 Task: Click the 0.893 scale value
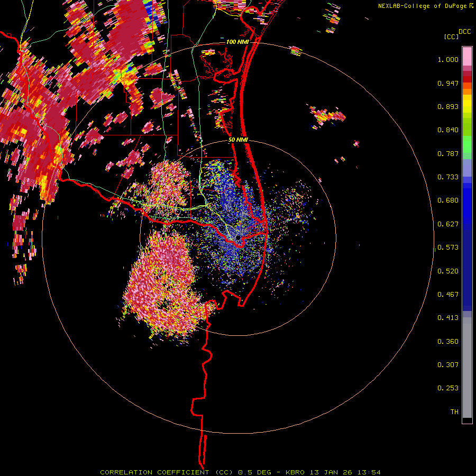click(x=448, y=106)
